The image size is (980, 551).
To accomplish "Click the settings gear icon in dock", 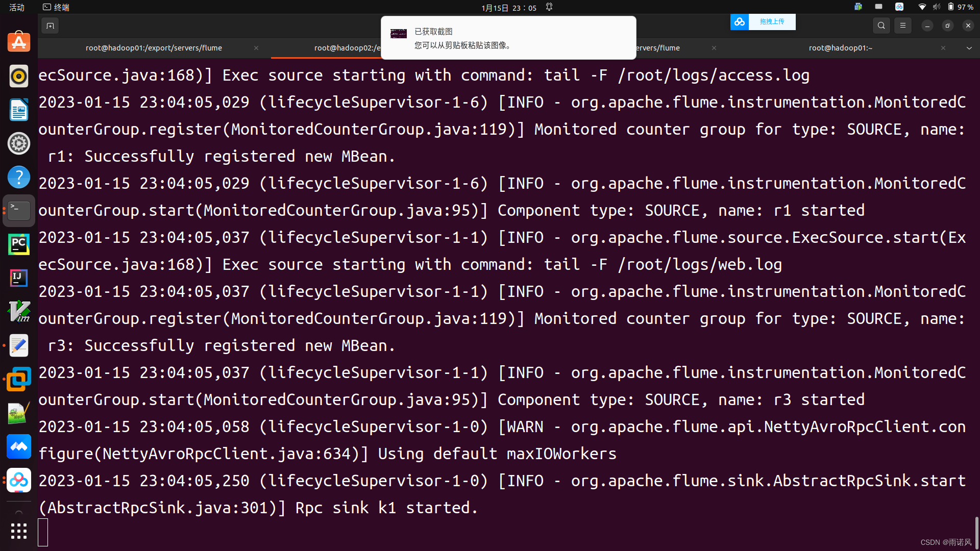I will point(18,143).
